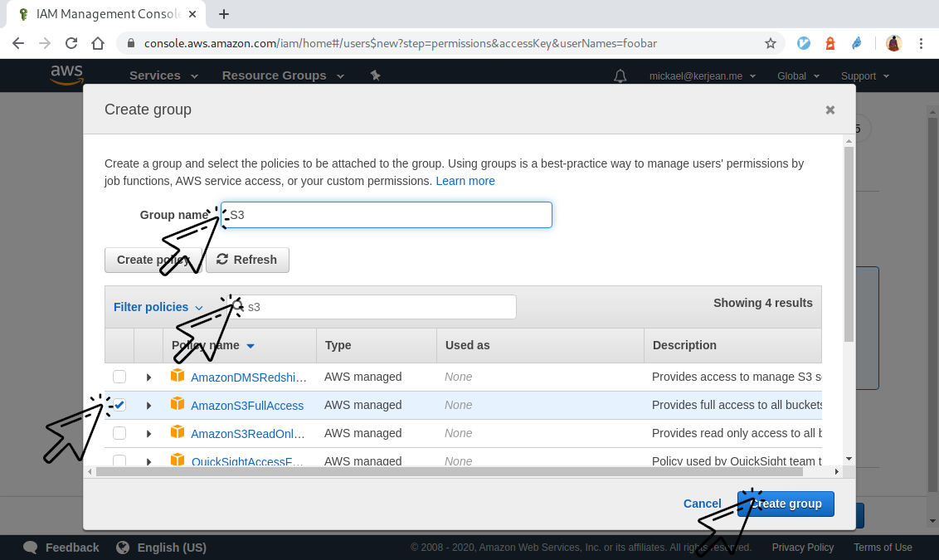This screenshot has width=939, height=560.
Task: Open the red extension icon
Action: [830, 43]
